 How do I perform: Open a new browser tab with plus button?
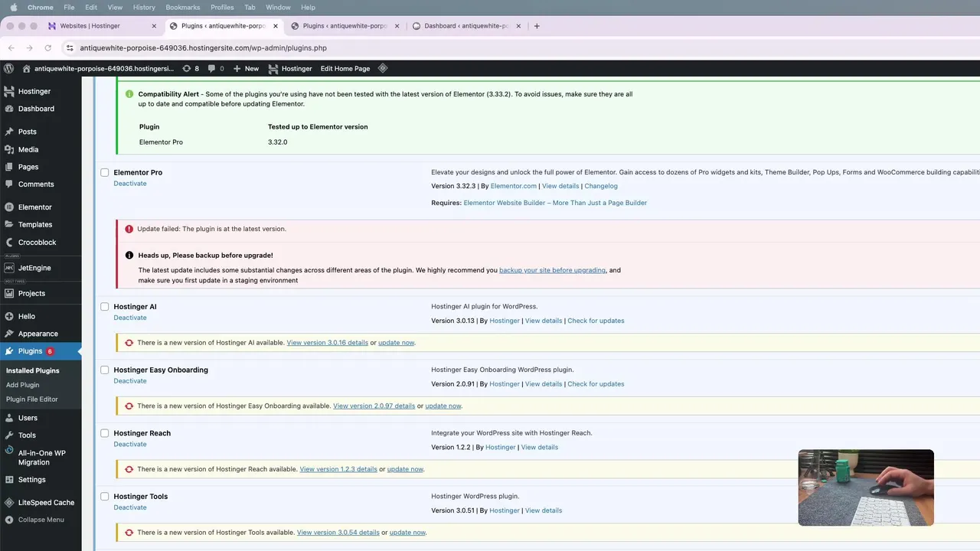point(537,26)
